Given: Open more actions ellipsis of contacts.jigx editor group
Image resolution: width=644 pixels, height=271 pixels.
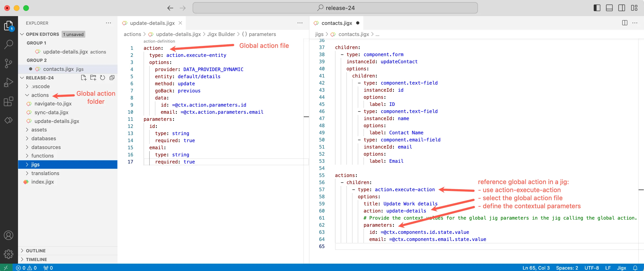Looking at the screenshot, I should coord(635,23).
